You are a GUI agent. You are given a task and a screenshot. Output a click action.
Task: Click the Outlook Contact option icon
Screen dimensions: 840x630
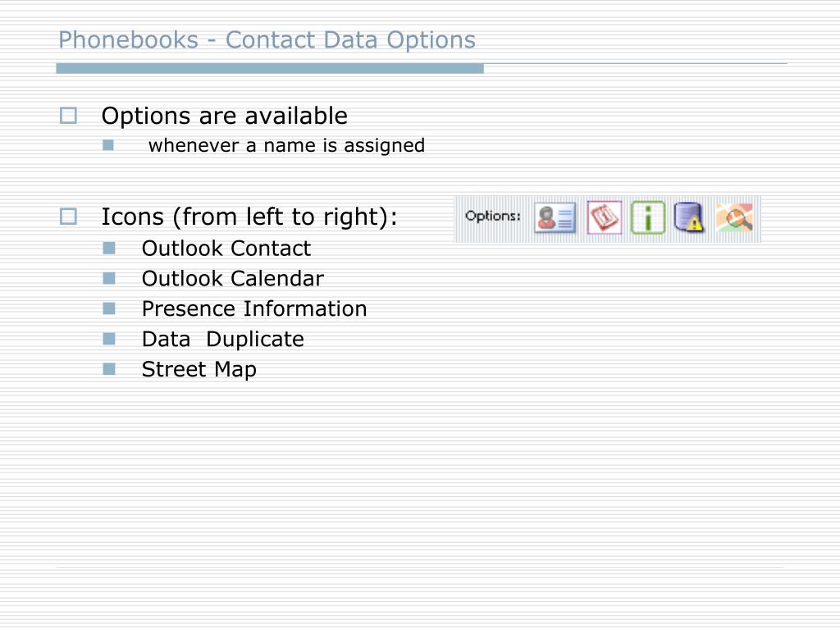click(x=555, y=218)
